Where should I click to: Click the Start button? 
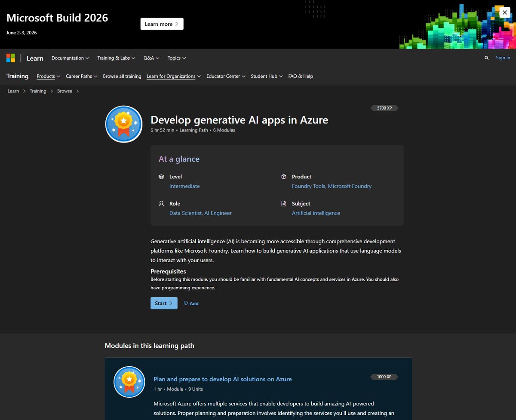coord(164,303)
